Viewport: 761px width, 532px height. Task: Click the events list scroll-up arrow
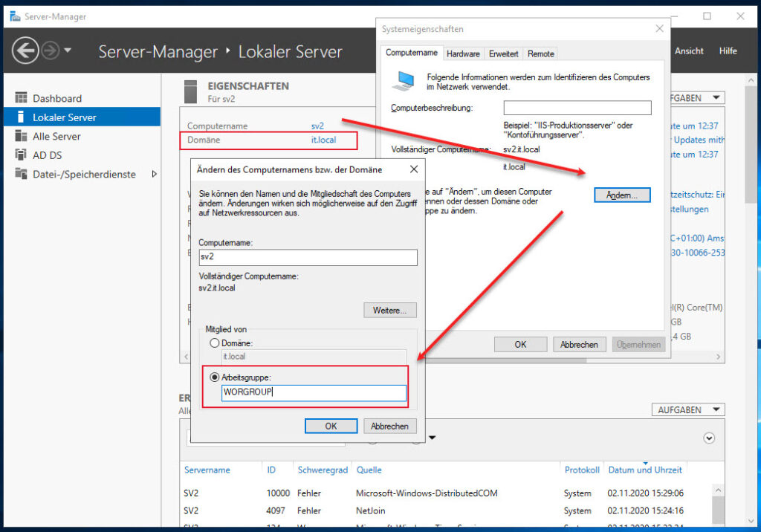pyautogui.click(x=719, y=490)
